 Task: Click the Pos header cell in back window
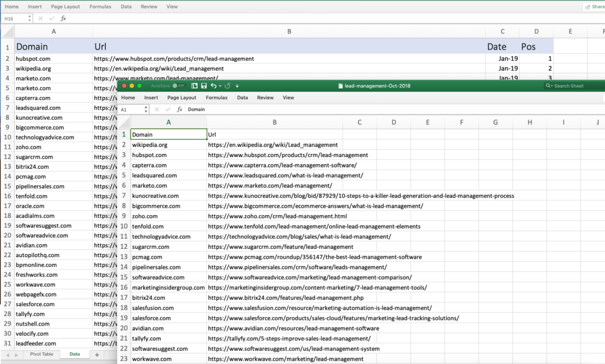[x=536, y=47]
